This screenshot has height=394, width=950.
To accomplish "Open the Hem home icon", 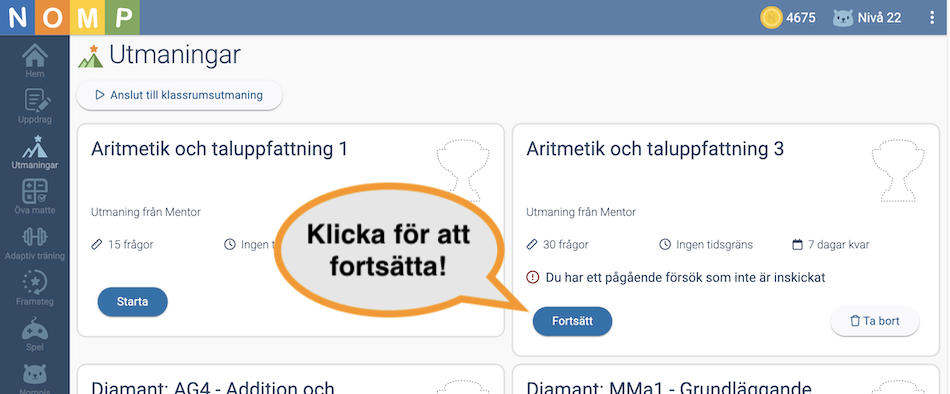I will 35,56.
